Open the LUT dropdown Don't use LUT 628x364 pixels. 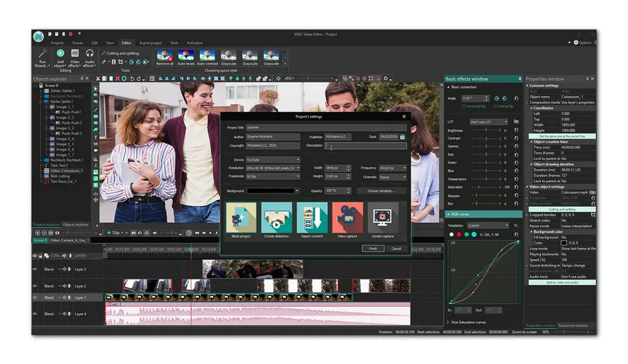pos(489,122)
